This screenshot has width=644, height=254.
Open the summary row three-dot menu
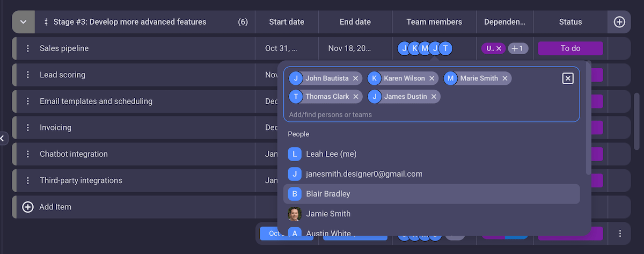click(x=620, y=234)
